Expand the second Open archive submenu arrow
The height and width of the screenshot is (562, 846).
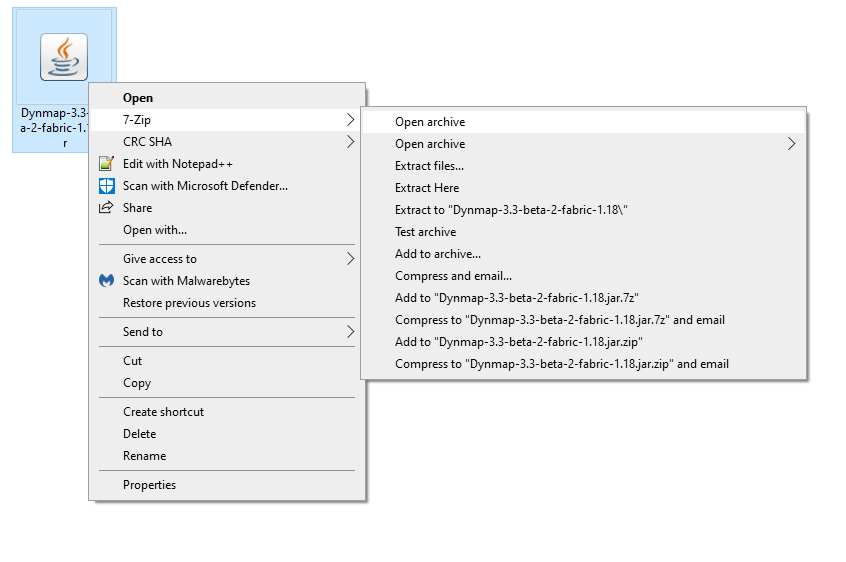pyautogui.click(x=791, y=144)
